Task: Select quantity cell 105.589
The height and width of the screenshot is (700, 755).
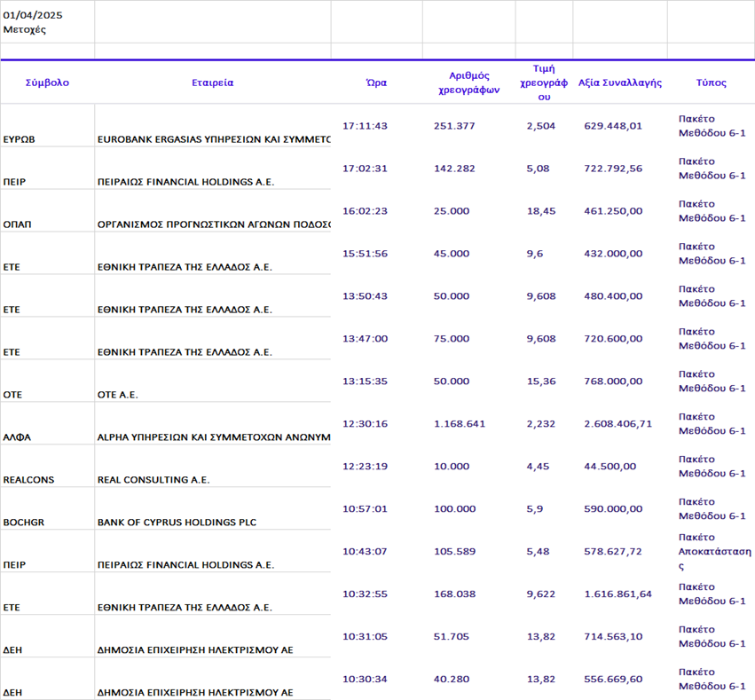Action: [454, 551]
